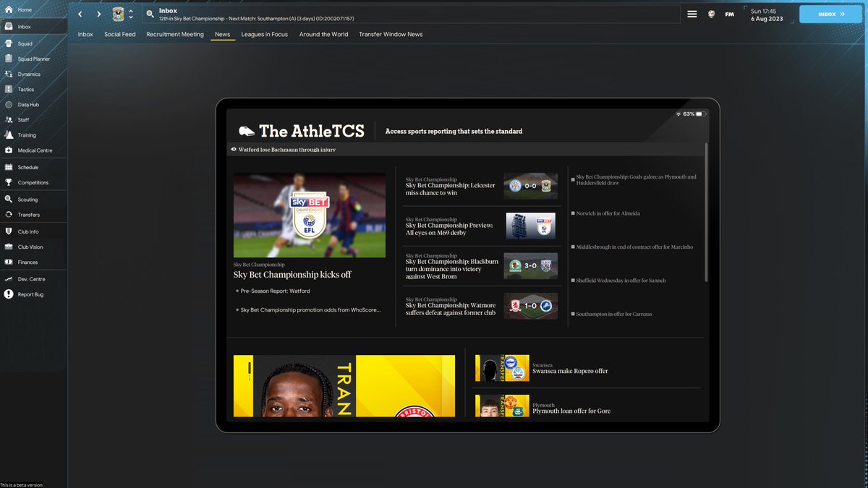Open 'Sky Bet Championship kicks off' headline

(x=292, y=275)
